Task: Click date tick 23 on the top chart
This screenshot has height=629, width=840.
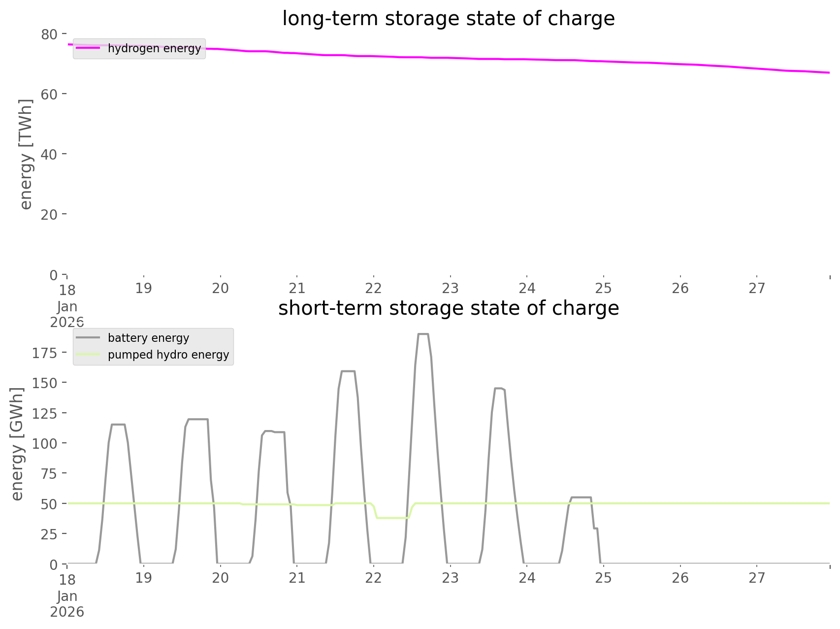Action: (x=450, y=288)
